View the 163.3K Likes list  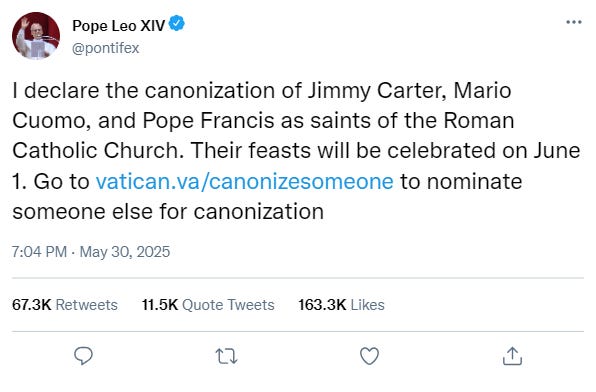pyautogui.click(x=341, y=305)
